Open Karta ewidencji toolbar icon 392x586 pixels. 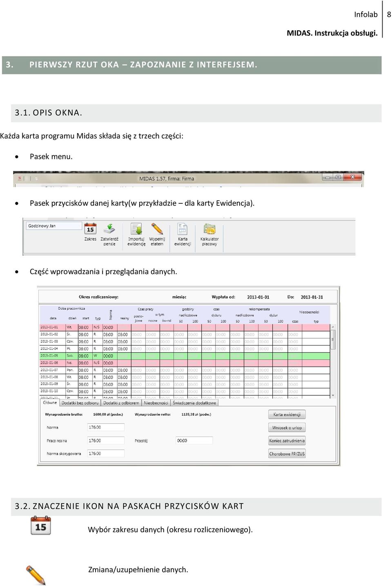[183, 229]
